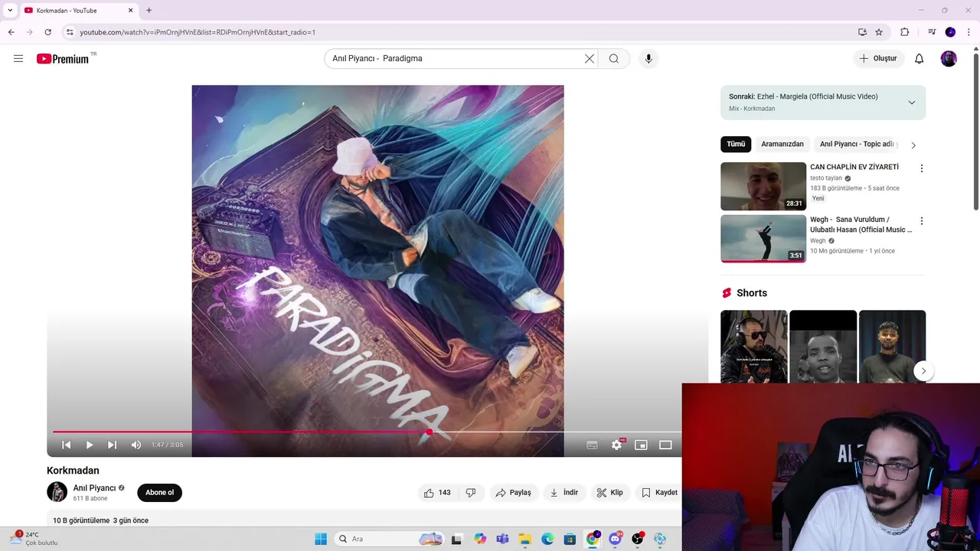Toggle subtitles in the player
The image size is (980, 551).
(x=592, y=445)
